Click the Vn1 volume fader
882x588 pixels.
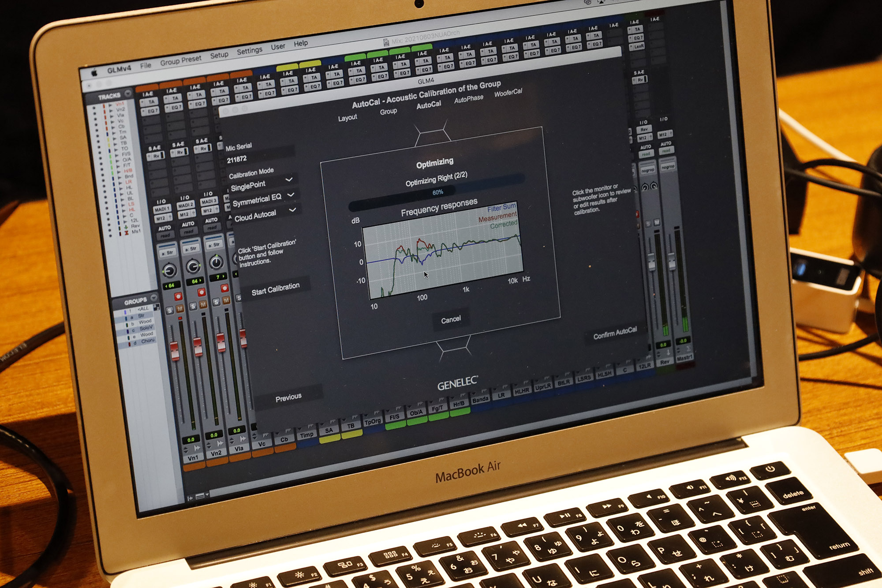point(175,351)
